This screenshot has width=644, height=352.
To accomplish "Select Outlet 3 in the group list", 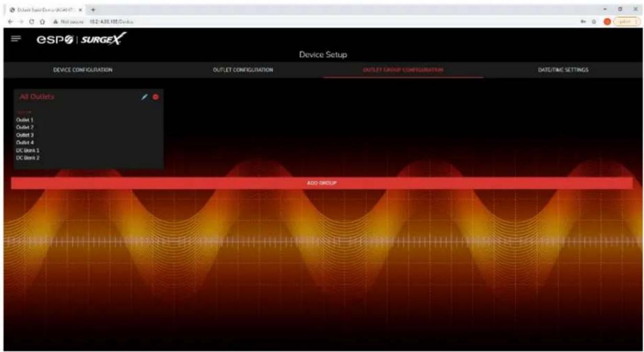I will pyautogui.click(x=25, y=134).
